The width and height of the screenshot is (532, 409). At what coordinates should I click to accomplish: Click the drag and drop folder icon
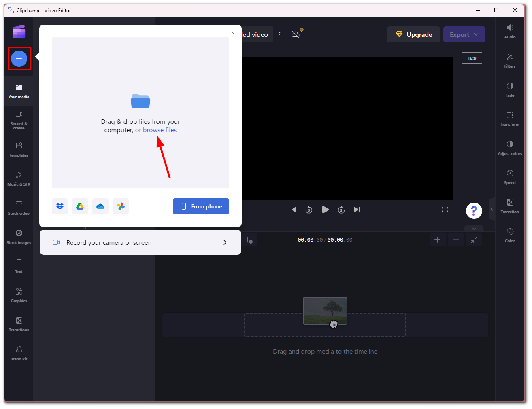(140, 101)
